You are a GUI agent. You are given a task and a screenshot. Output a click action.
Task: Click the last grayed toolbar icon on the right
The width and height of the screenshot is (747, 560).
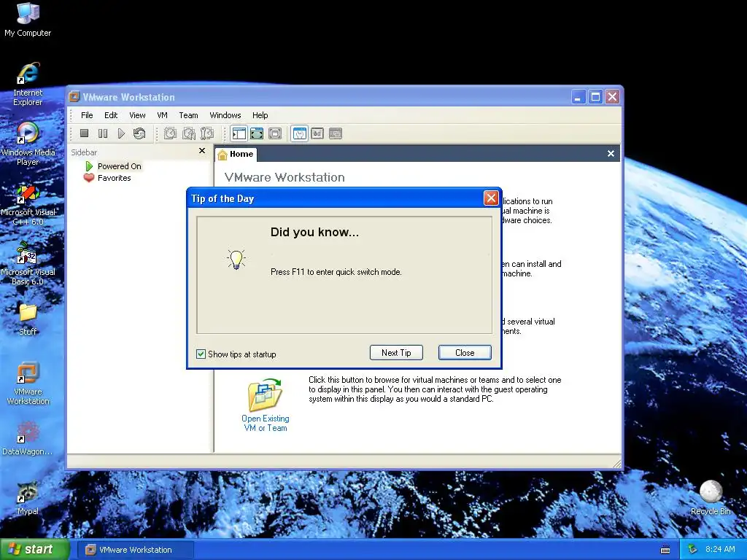pyautogui.click(x=336, y=133)
